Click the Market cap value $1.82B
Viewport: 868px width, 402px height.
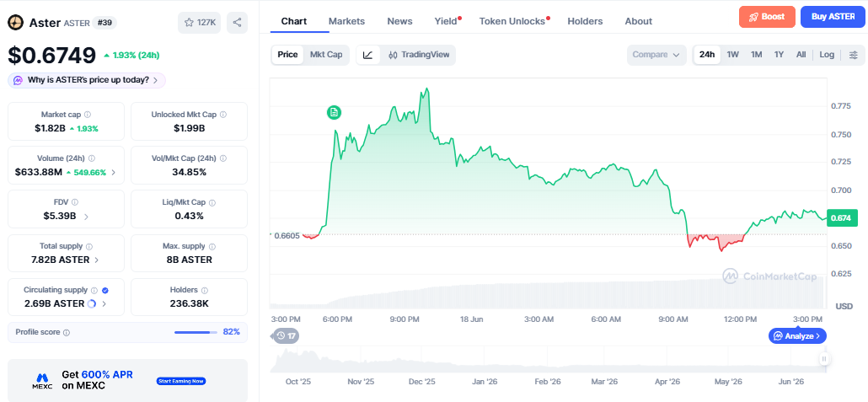tap(50, 128)
